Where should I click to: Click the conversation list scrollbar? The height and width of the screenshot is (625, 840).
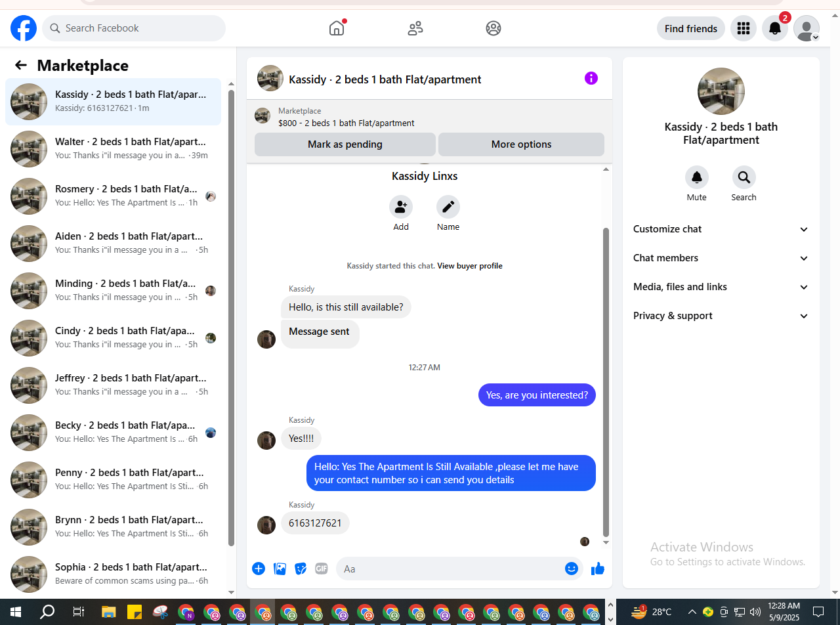(x=231, y=318)
